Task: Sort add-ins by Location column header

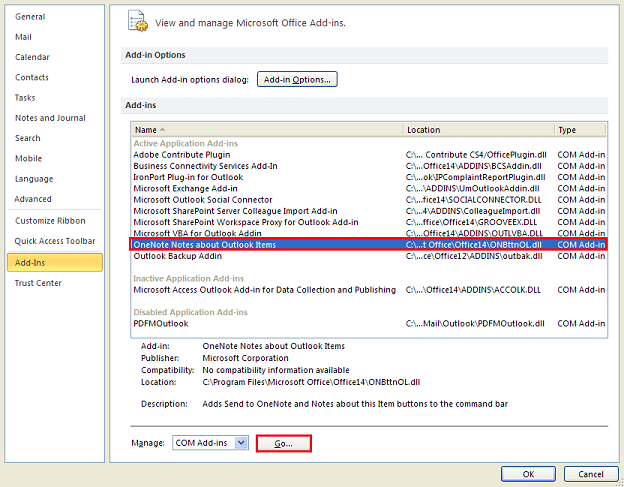Action: coord(479,130)
